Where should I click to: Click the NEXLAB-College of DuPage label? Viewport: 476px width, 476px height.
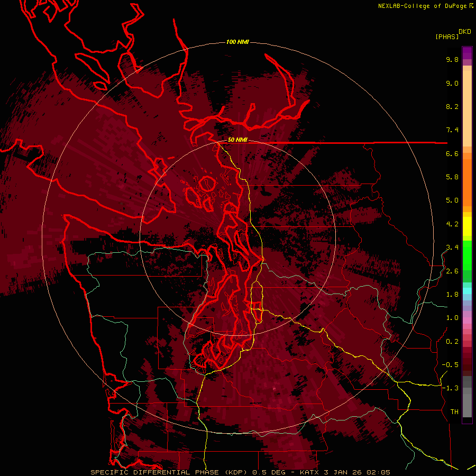[423, 6]
